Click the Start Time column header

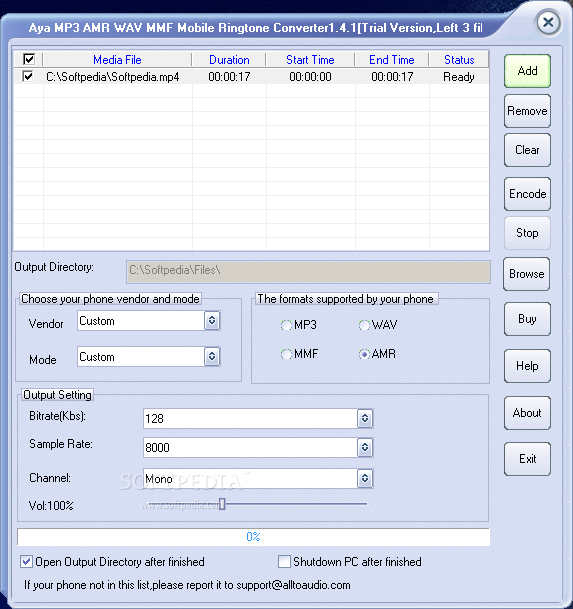(310, 60)
